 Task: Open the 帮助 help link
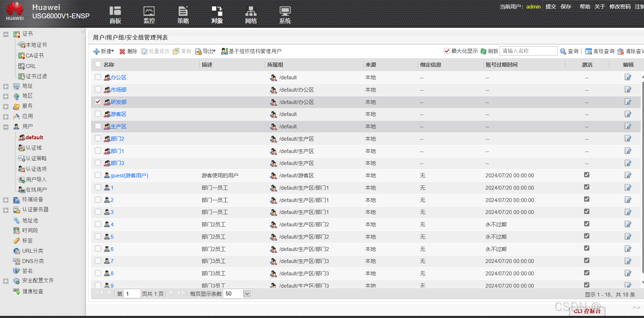(x=585, y=7)
